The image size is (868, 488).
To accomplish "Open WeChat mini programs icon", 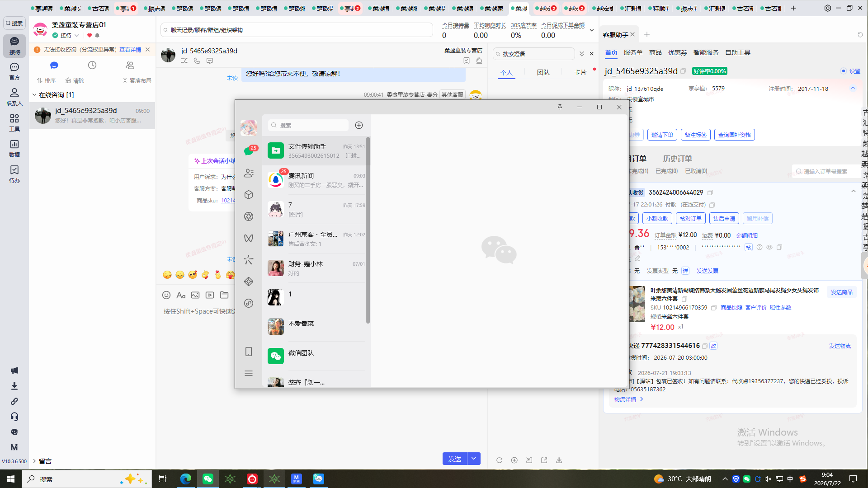I will [249, 303].
